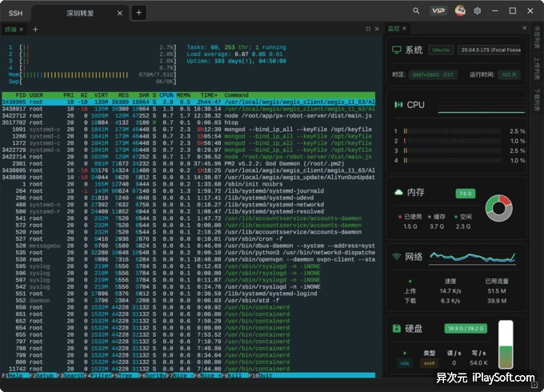Toggle terminal pane fullscreen icon
The width and height of the screenshot is (544, 392).
point(368,29)
